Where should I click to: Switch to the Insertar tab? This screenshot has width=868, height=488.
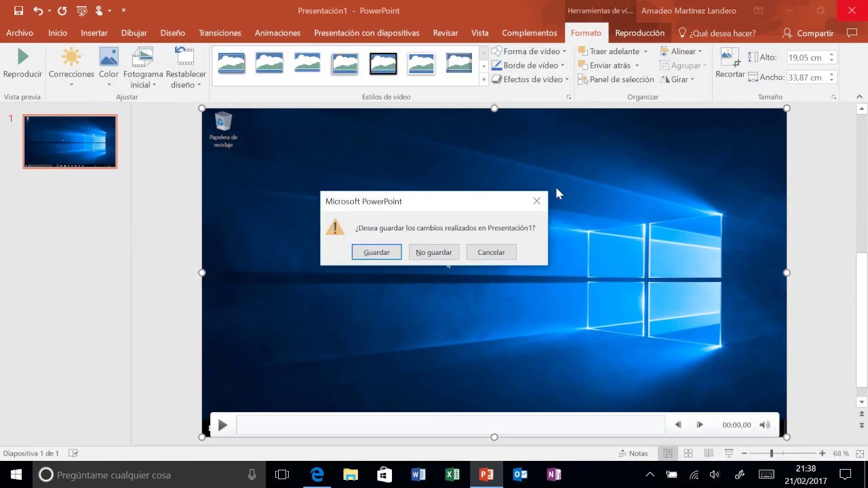point(94,33)
